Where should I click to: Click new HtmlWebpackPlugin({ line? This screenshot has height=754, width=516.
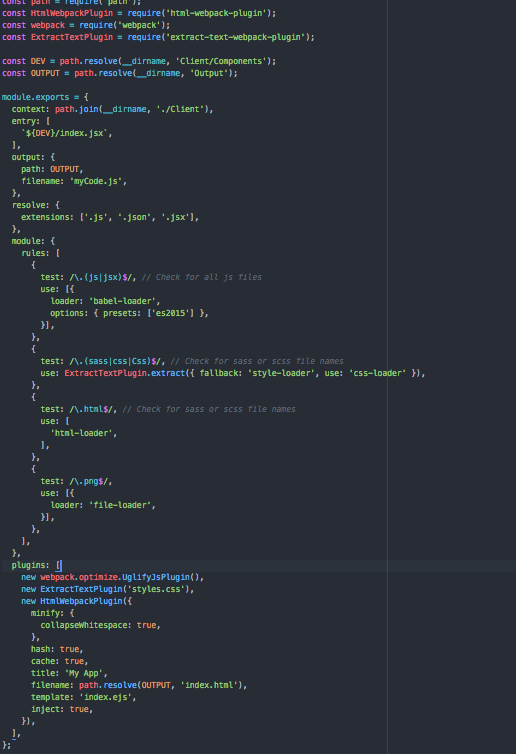tap(76, 601)
